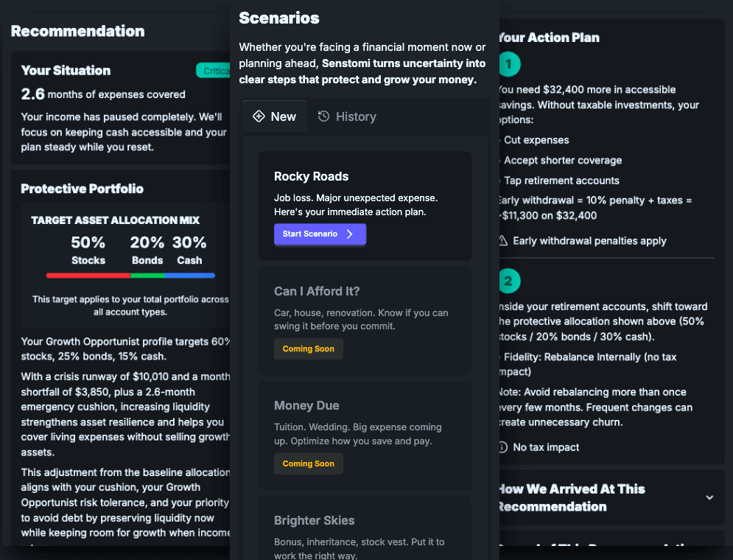Click the teal step 1 circle badge
The height and width of the screenshot is (560, 733).
508,64
